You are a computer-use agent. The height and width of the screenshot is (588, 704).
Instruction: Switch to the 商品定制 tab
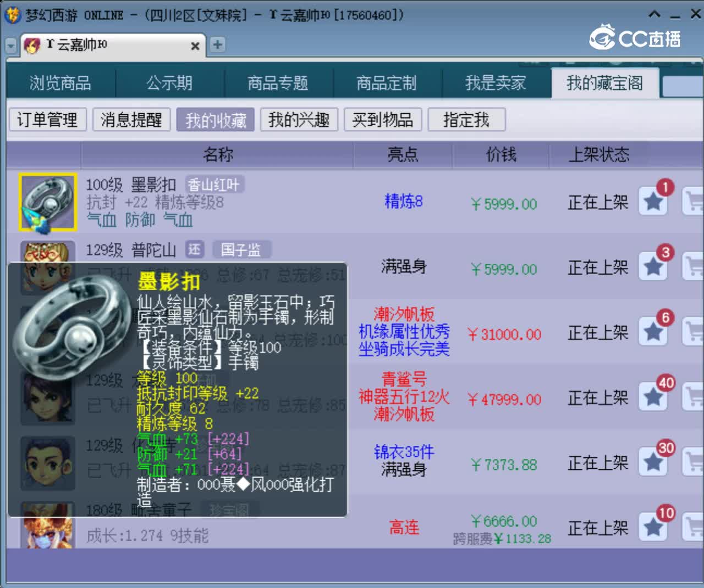[x=387, y=83]
